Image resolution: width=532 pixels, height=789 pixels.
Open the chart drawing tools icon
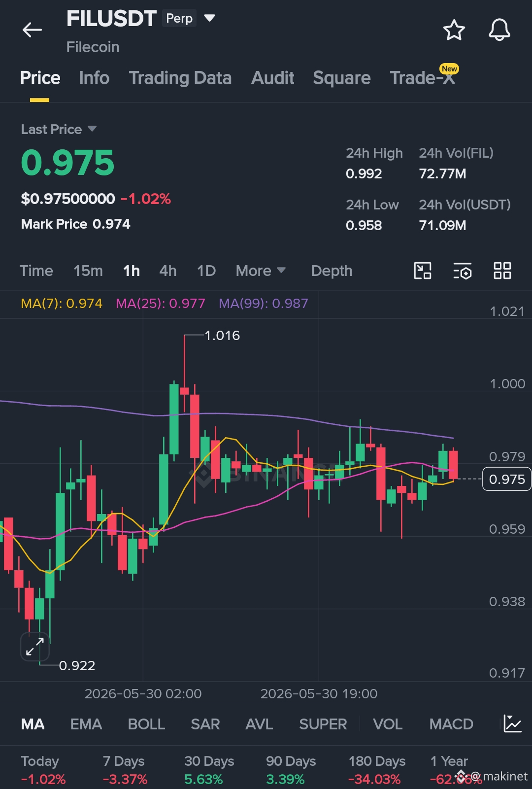[423, 271]
